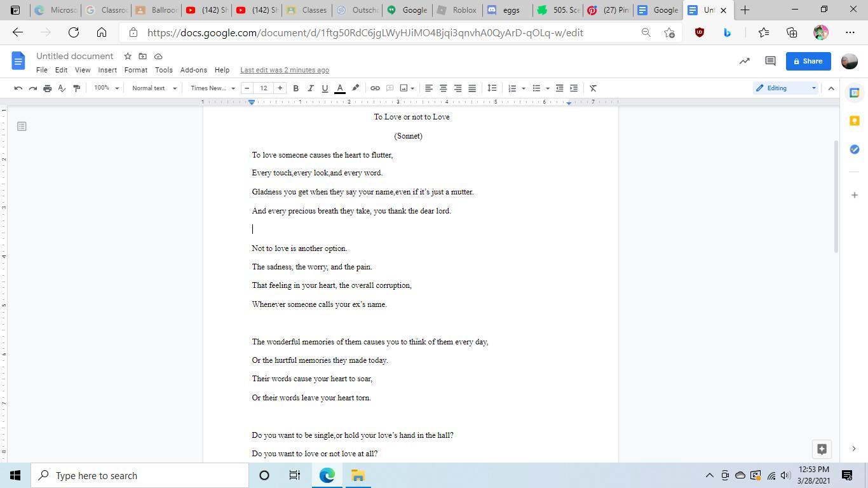Open Edge Collections
This screenshot has width=868, height=488.
(x=792, y=32)
